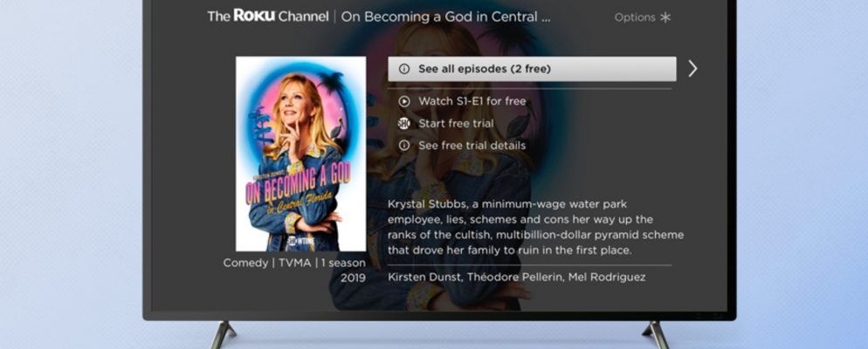Click the Showtime logo on the poster

pyautogui.click(x=300, y=242)
